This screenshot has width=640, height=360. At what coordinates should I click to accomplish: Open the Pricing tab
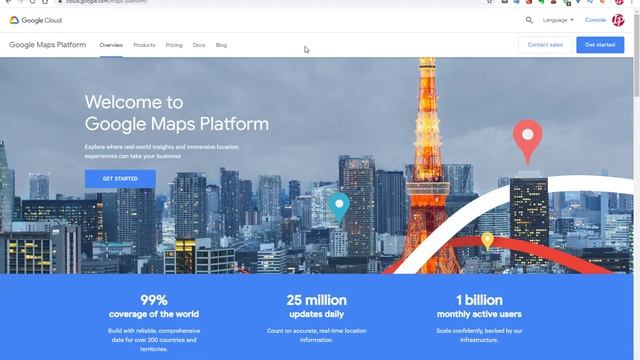(174, 45)
